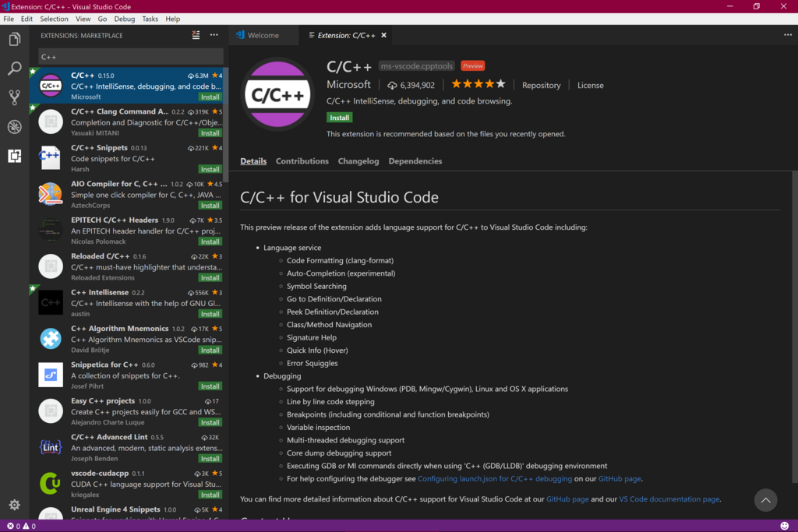Open the Search view in activity bar
The image size is (798, 532).
point(14,68)
